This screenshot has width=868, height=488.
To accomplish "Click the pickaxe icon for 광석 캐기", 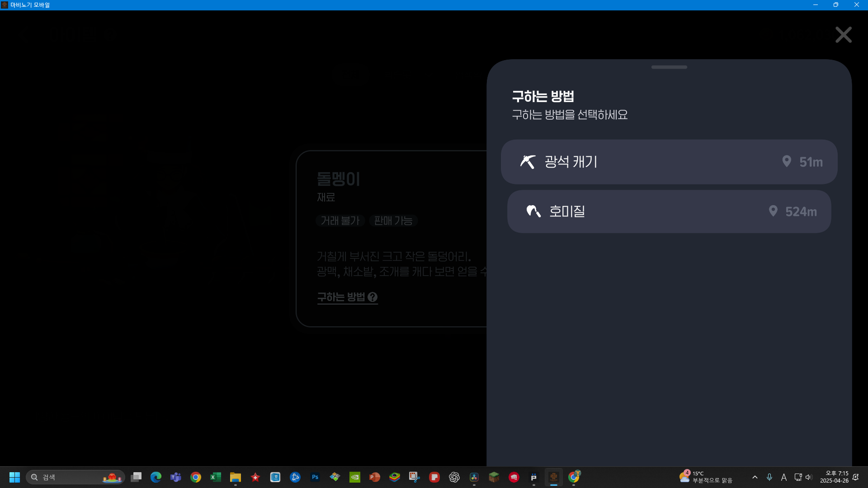I will click(x=528, y=162).
